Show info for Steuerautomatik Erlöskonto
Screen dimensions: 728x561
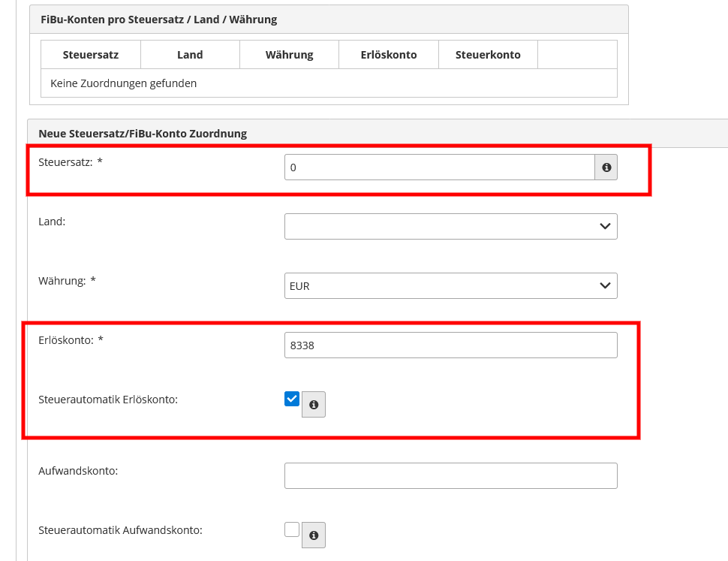click(314, 405)
